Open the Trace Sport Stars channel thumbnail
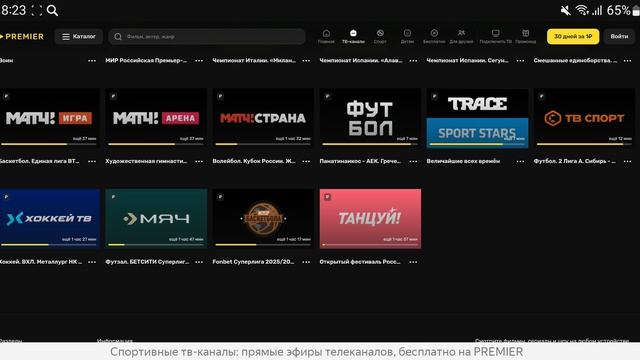 (477, 118)
